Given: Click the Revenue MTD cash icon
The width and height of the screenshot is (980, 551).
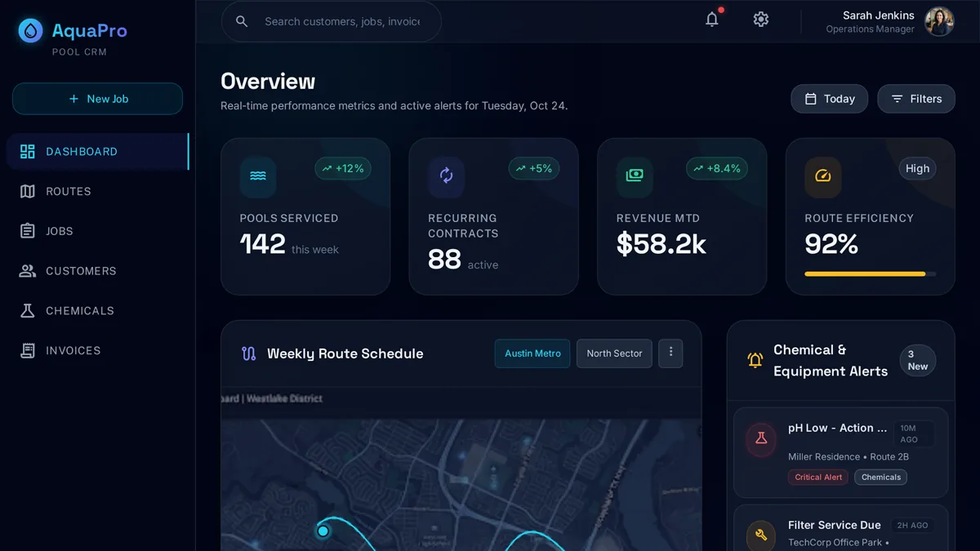Looking at the screenshot, I should [635, 176].
